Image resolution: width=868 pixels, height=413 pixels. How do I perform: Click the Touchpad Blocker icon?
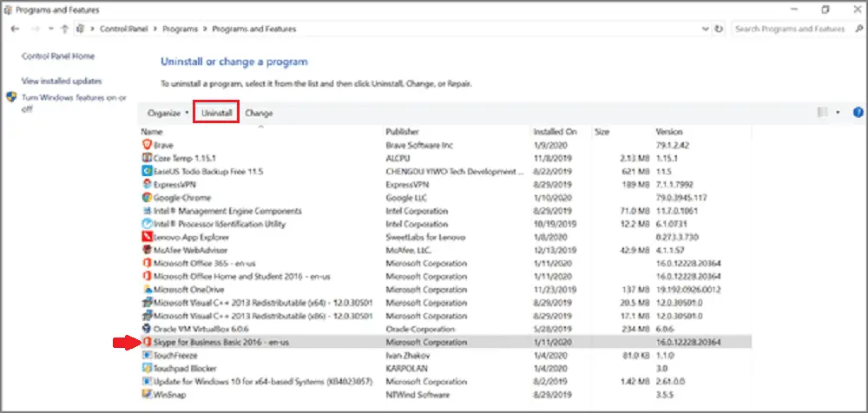147,368
